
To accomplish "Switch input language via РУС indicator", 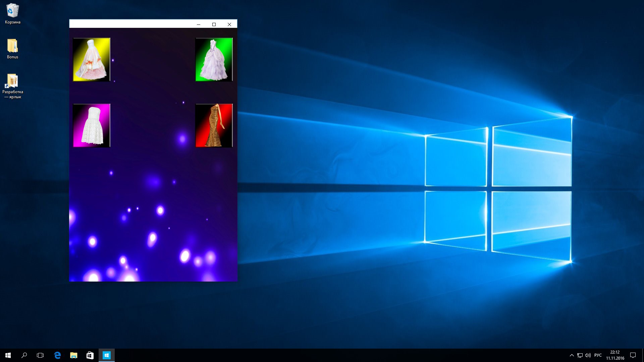I will [598, 355].
